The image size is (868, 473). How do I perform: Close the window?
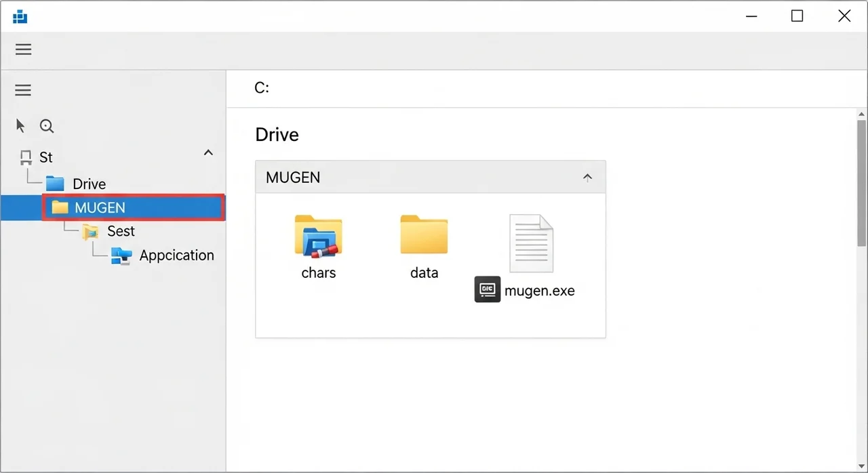pos(844,16)
